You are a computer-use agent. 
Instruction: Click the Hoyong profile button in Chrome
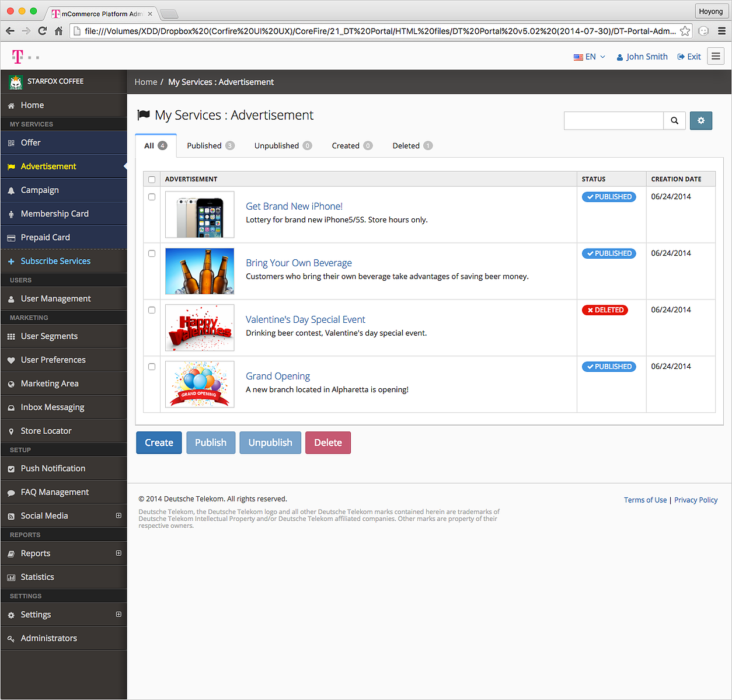pyautogui.click(x=711, y=11)
